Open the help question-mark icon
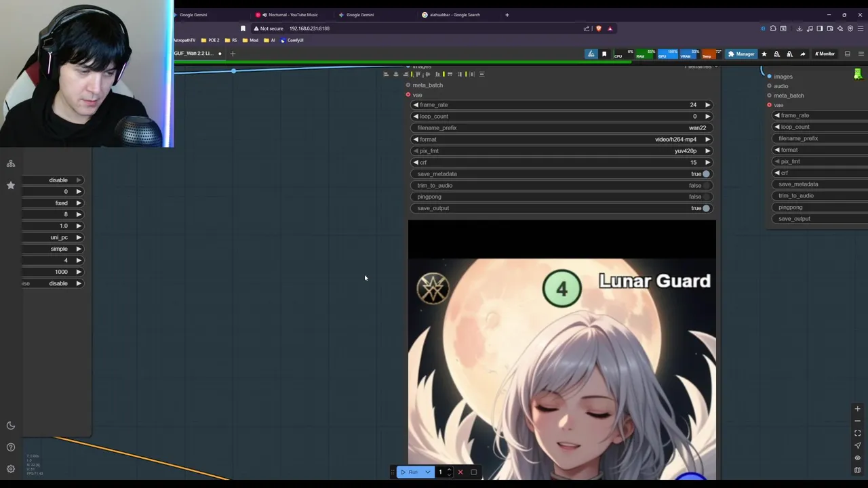The width and height of the screenshot is (868, 488). (x=11, y=447)
